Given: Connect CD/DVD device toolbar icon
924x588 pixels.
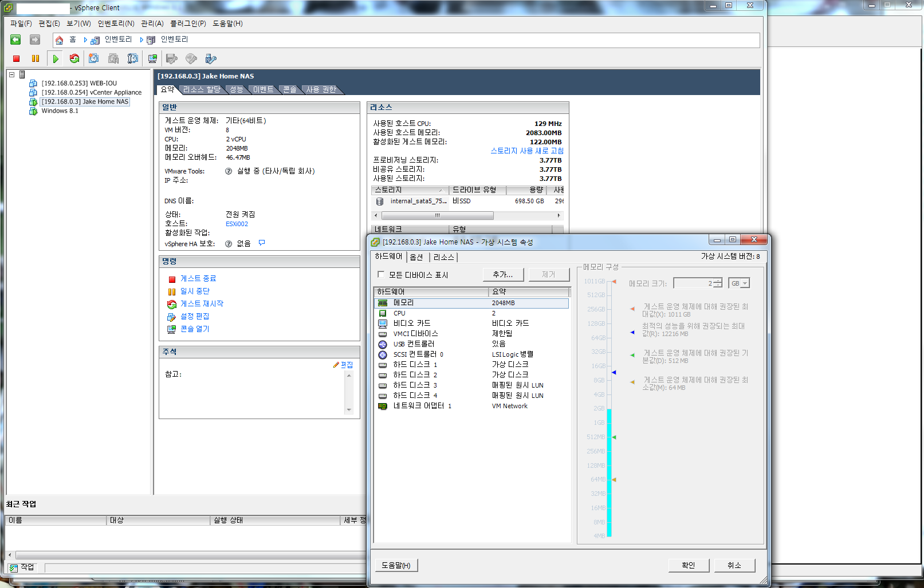Looking at the screenshot, I should [x=191, y=58].
